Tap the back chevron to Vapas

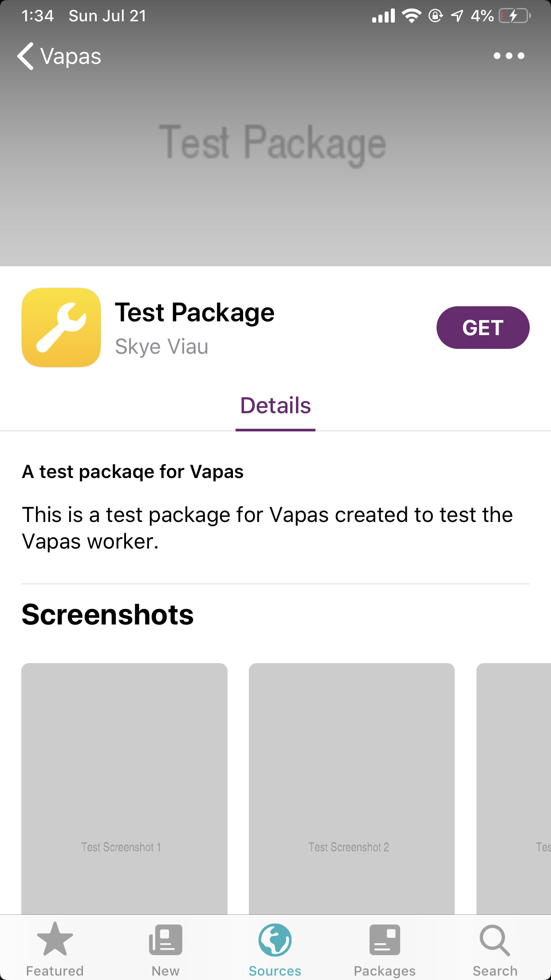coord(26,56)
